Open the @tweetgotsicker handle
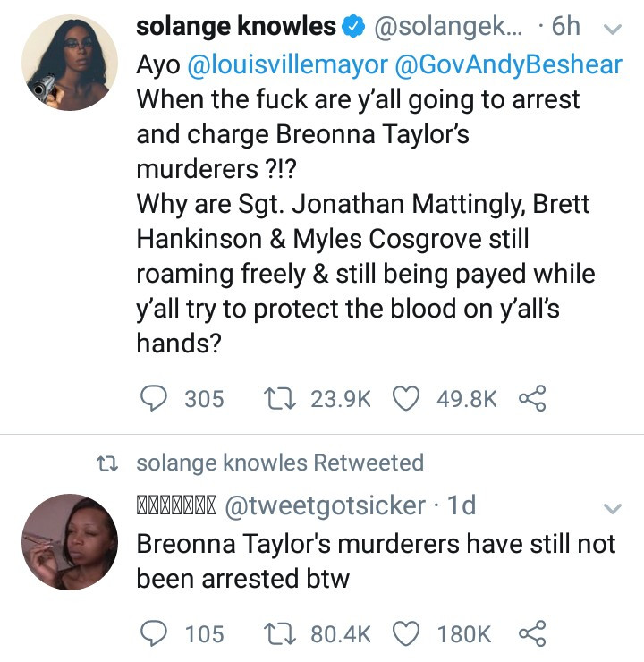Viewport: 644px width, 662px height. (x=325, y=505)
